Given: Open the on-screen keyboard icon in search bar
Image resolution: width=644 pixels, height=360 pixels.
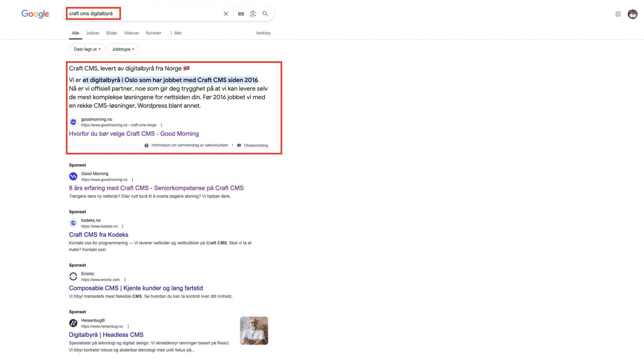Looking at the screenshot, I should 241,14.
